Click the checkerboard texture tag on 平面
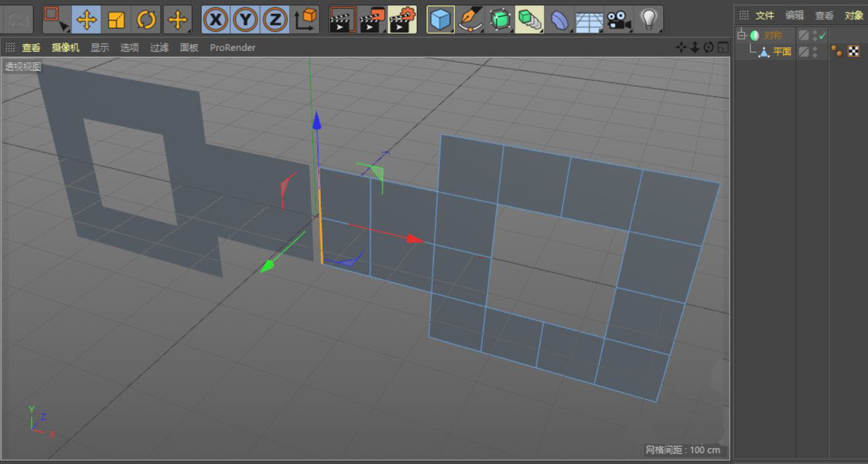The width and height of the screenshot is (868, 464). (x=853, y=52)
